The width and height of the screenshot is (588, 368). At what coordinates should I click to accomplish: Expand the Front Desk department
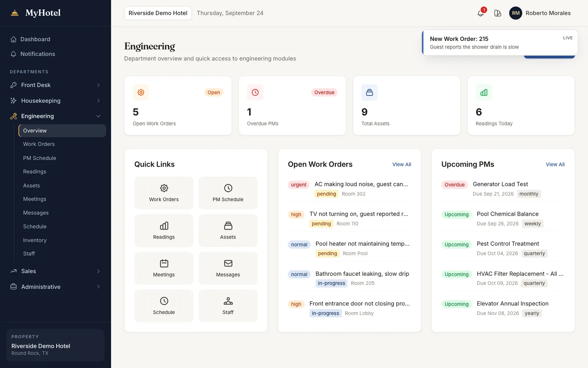55,85
